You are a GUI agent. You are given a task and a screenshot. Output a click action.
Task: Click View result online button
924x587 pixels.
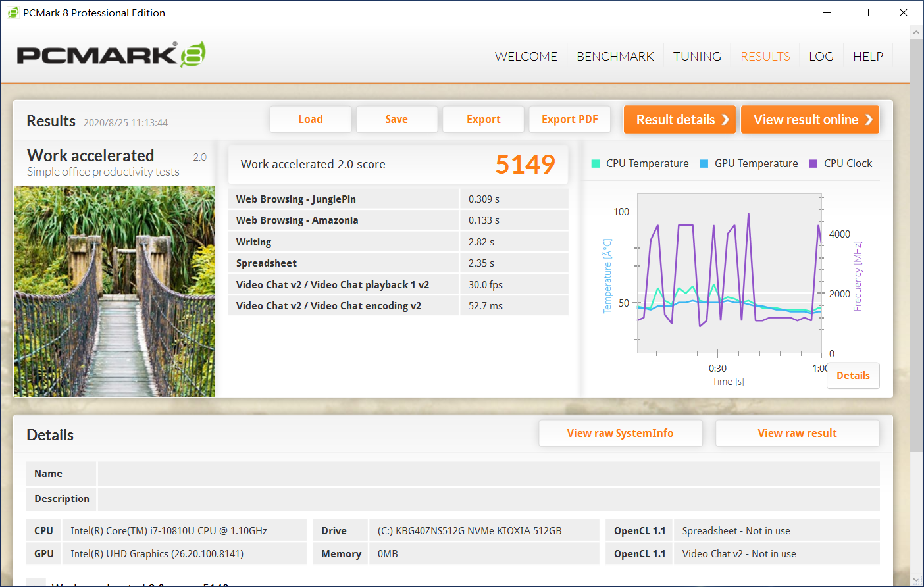810,120
